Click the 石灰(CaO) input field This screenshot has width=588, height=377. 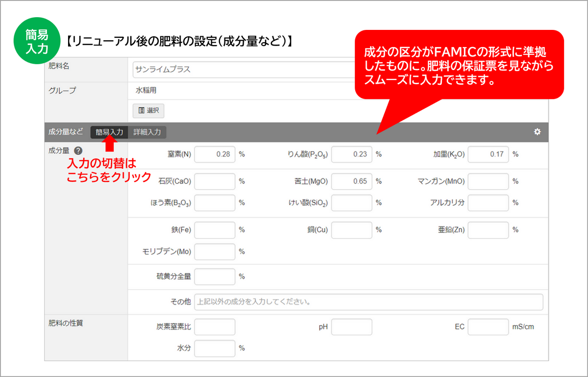215,181
